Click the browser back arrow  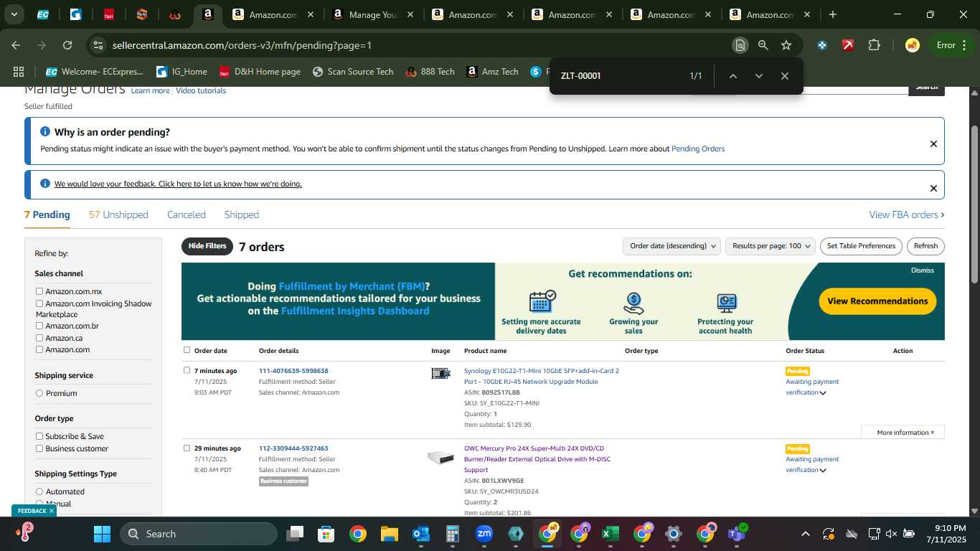point(17,45)
